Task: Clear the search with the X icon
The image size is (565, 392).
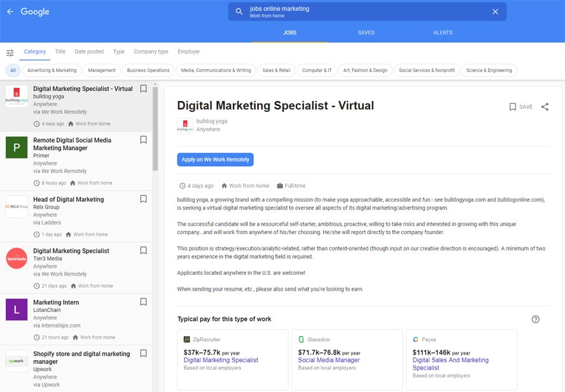Action: (x=495, y=11)
